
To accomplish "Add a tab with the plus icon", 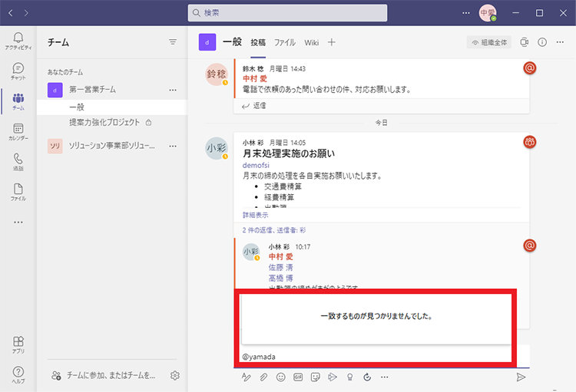I will 331,42.
